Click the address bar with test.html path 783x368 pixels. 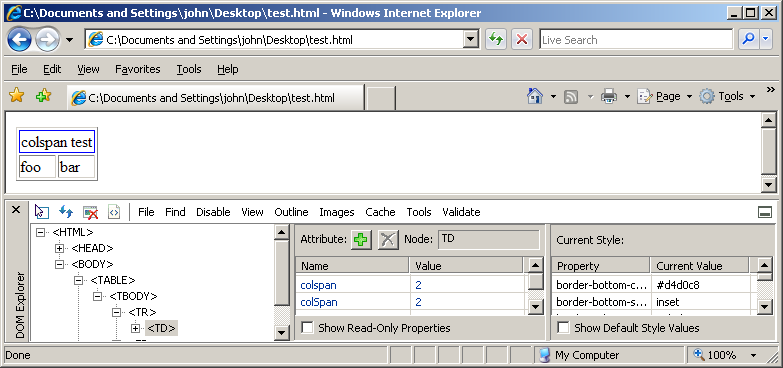[274, 40]
